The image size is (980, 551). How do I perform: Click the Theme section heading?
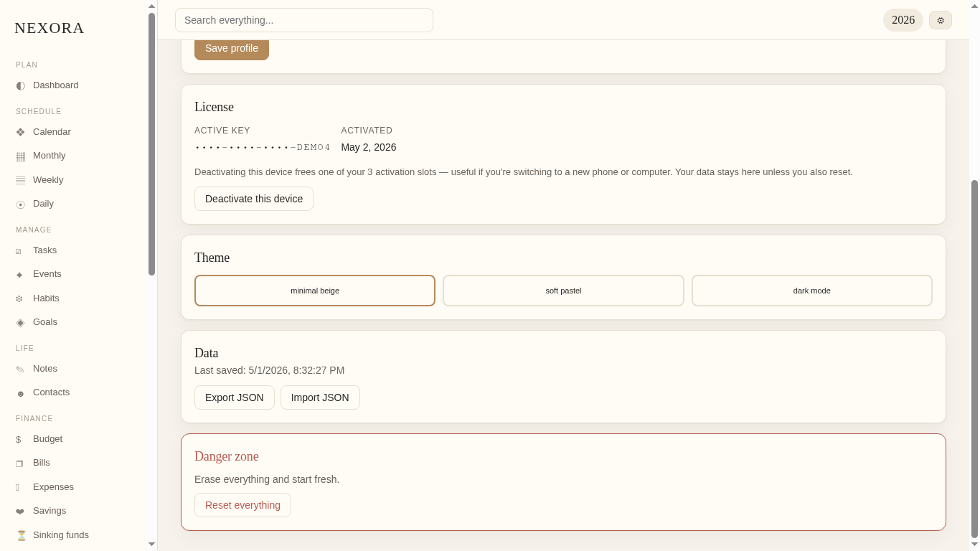tap(212, 258)
